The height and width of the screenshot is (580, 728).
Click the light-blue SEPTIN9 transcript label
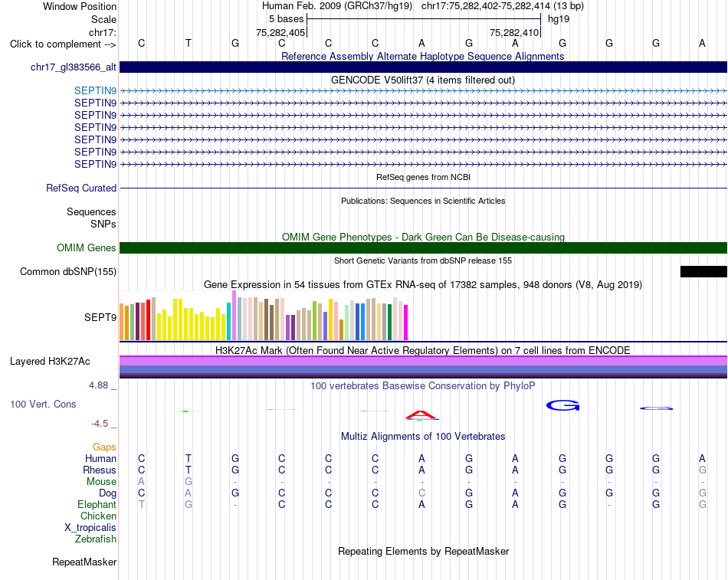95,90
